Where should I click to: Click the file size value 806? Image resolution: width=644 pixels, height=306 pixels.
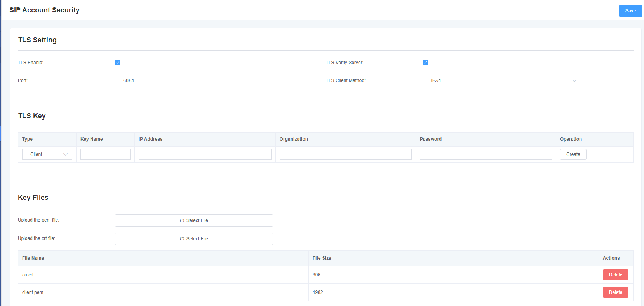point(317,275)
